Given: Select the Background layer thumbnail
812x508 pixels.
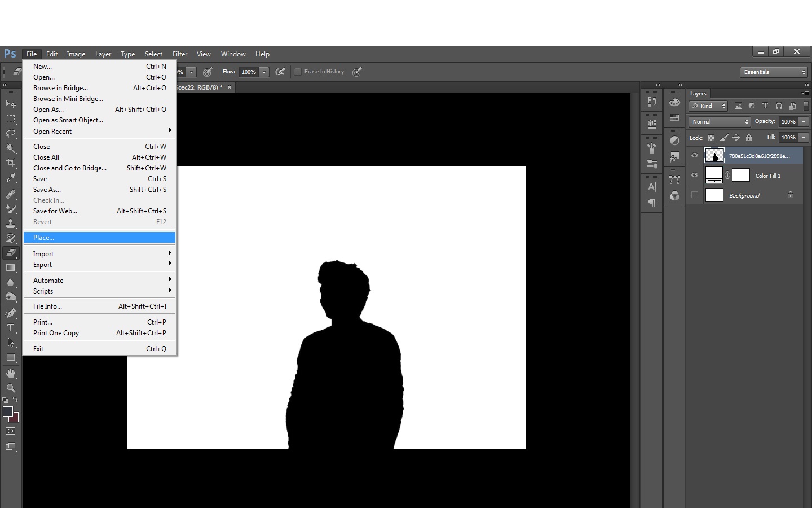Looking at the screenshot, I should tap(714, 195).
